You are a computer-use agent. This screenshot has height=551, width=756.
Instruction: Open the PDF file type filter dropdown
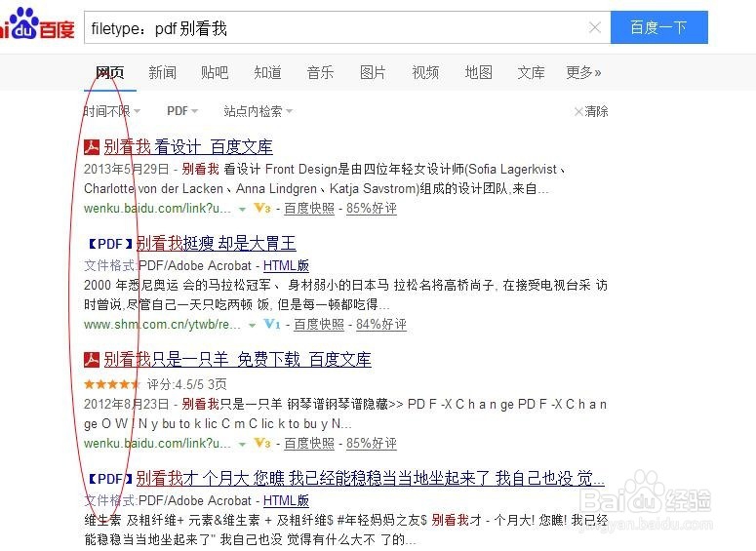(x=182, y=111)
